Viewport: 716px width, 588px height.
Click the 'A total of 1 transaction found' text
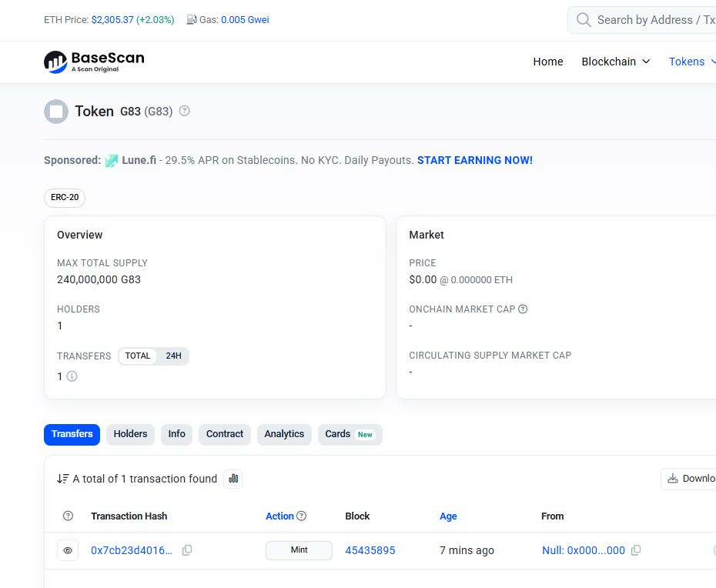coord(145,479)
